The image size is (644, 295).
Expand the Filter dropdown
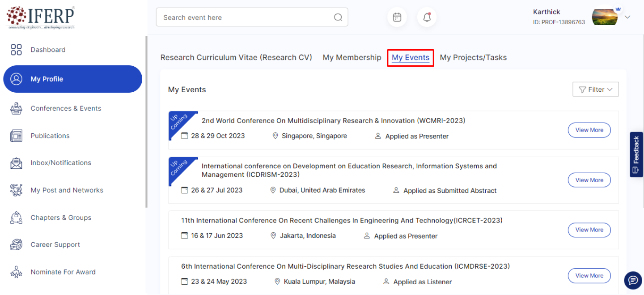point(595,90)
